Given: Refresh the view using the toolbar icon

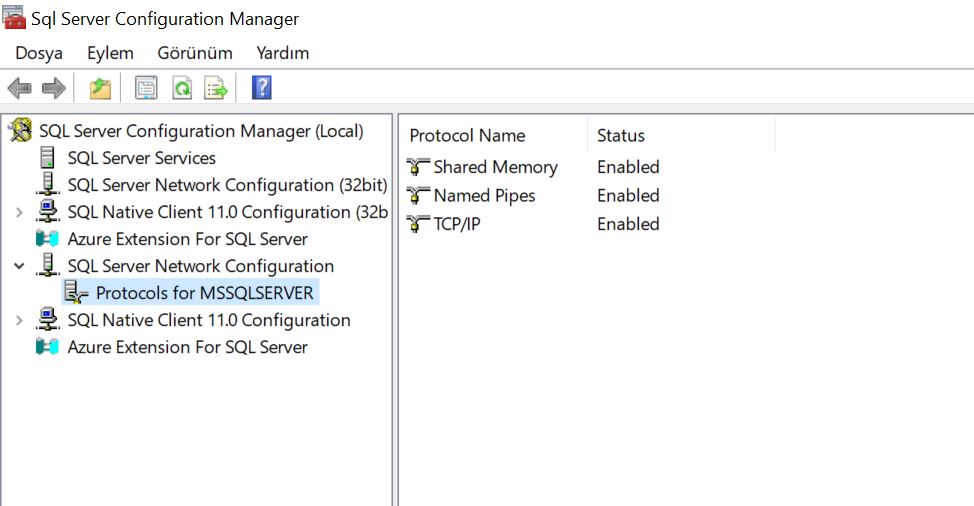Looking at the screenshot, I should (182, 89).
